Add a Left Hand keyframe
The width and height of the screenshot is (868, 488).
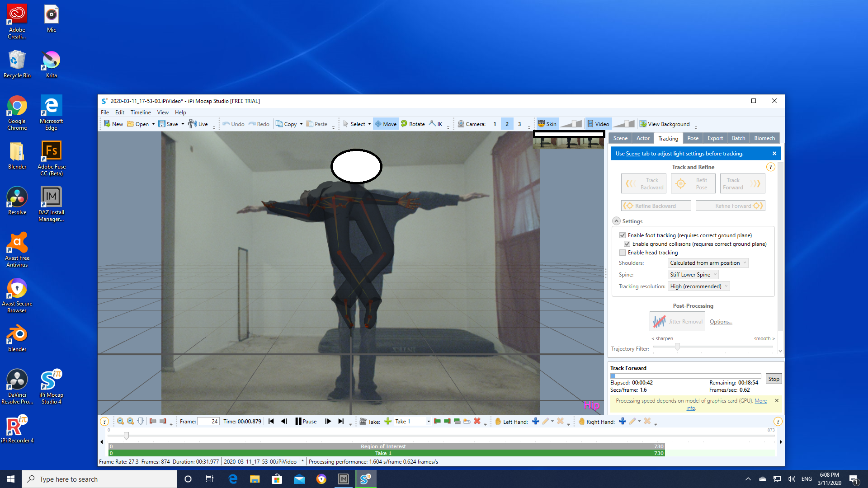(536, 421)
